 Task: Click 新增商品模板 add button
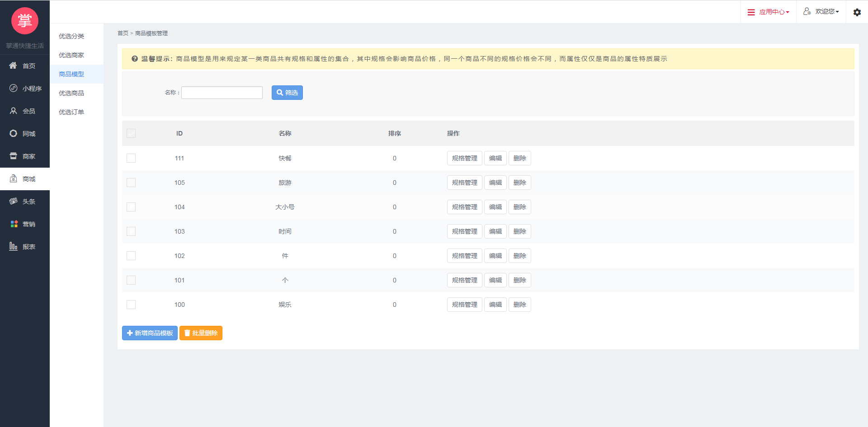150,333
